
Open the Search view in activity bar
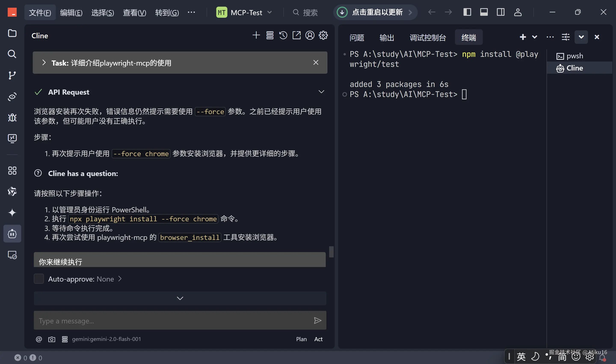[12, 54]
